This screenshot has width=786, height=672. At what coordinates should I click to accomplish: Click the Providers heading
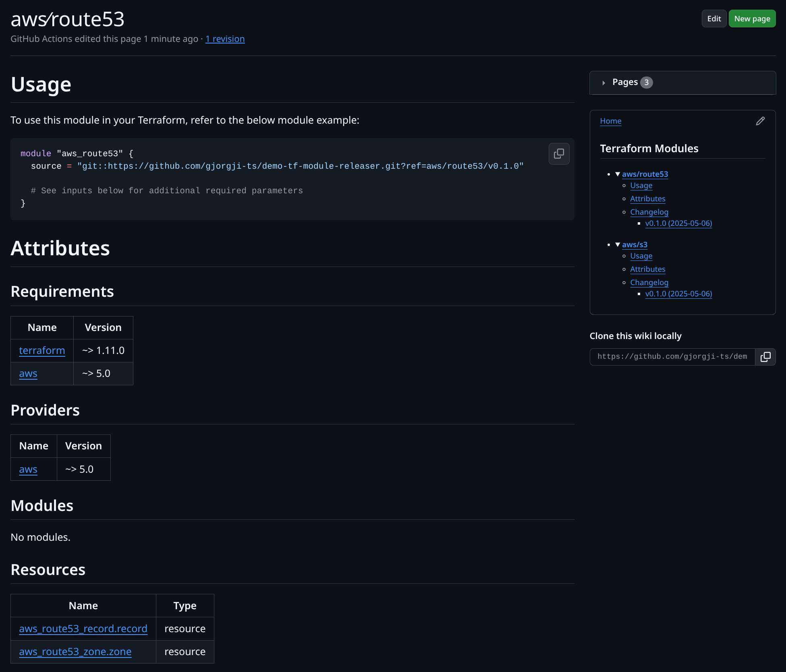click(45, 410)
